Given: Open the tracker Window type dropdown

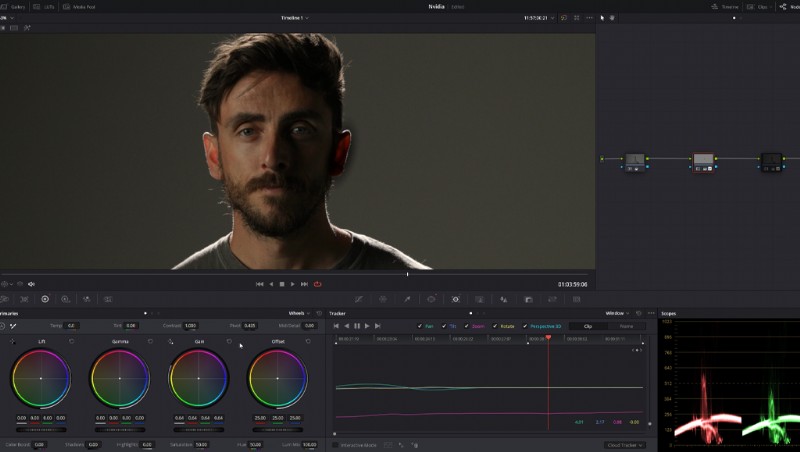Looking at the screenshot, I should [617, 313].
